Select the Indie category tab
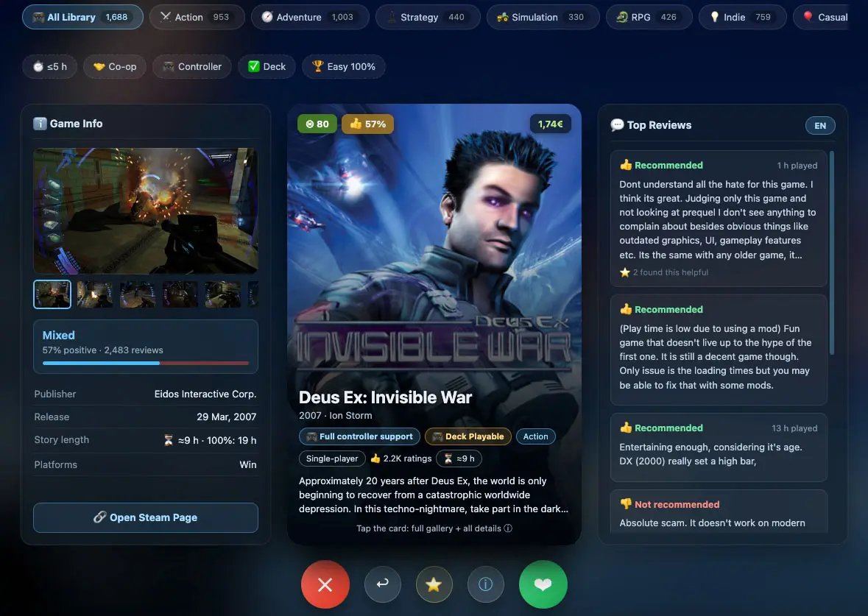868x616 pixels. 742,17
